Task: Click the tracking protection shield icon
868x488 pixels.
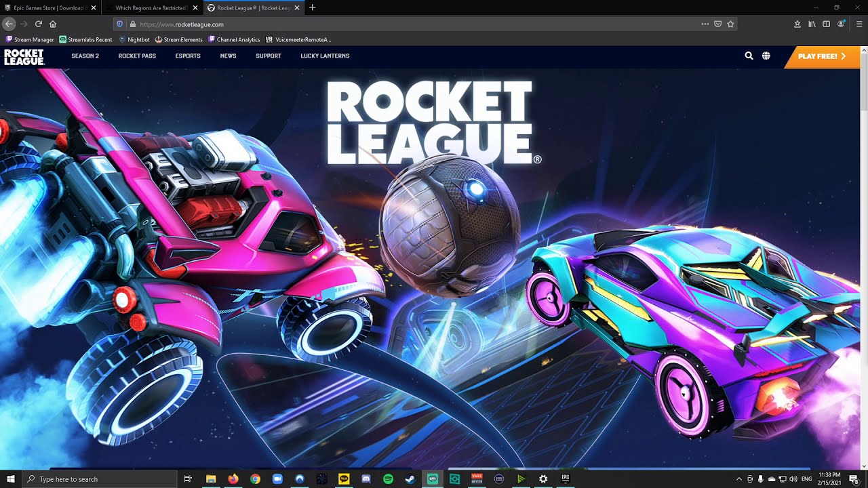Action: (x=120, y=24)
